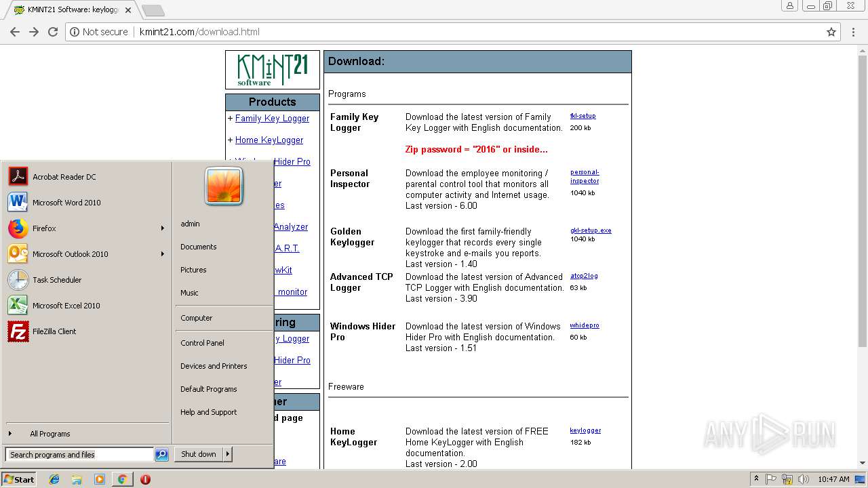The image size is (868, 488).
Task: Open Windows Explorer in taskbar
Action: [x=77, y=479]
